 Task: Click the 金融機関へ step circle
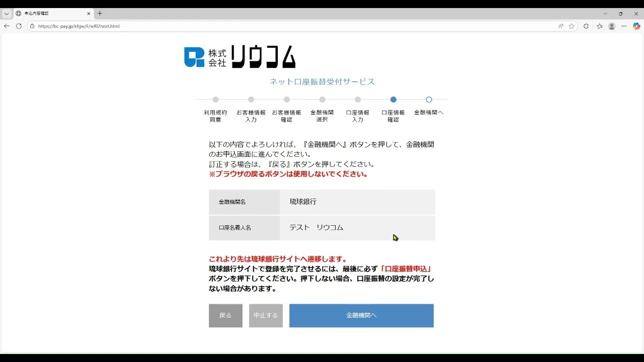429,100
